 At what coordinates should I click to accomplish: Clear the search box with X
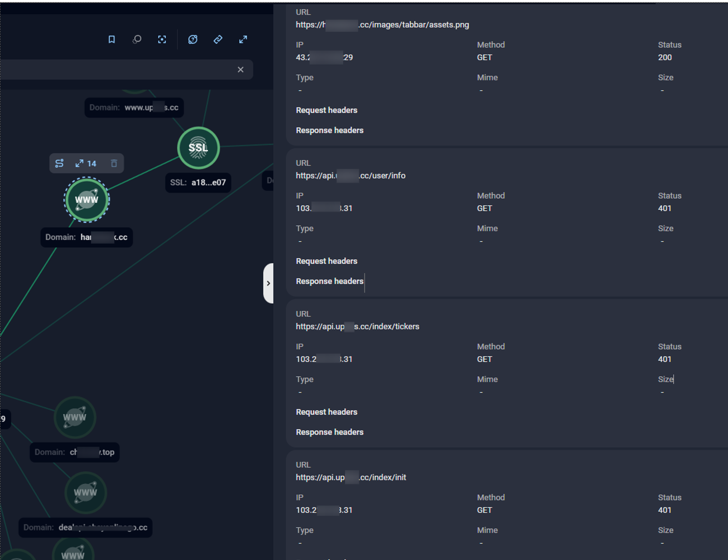click(x=240, y=70)
